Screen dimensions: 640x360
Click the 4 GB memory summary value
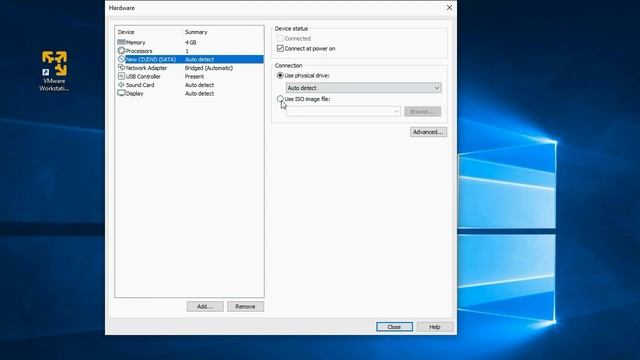point(191,42)
